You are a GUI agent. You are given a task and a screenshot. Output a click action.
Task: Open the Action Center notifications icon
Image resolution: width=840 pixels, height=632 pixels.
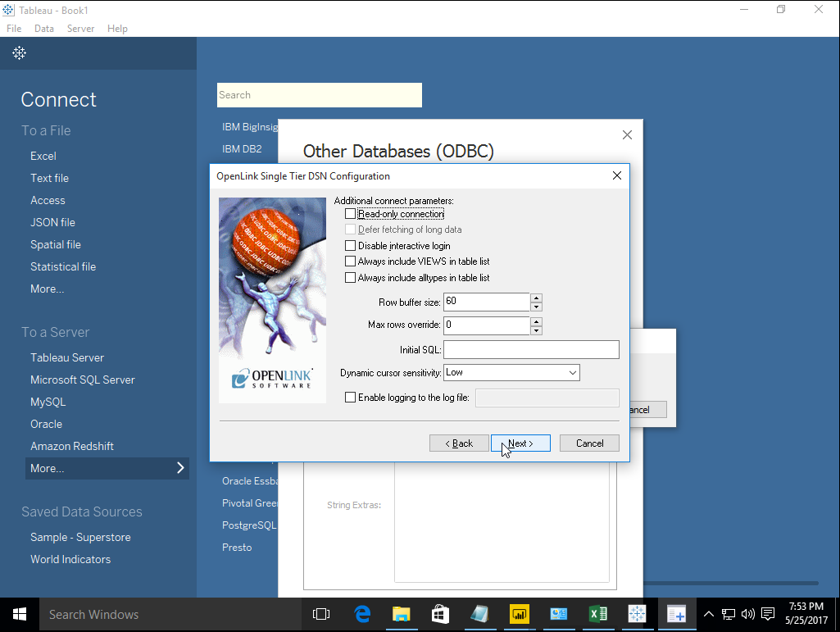768,614
